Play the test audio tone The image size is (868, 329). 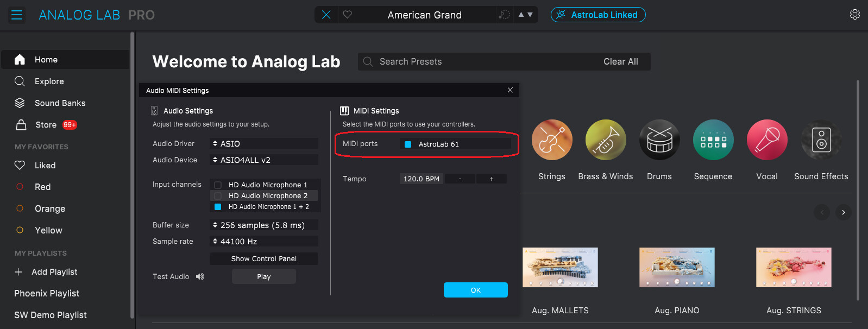264,276
